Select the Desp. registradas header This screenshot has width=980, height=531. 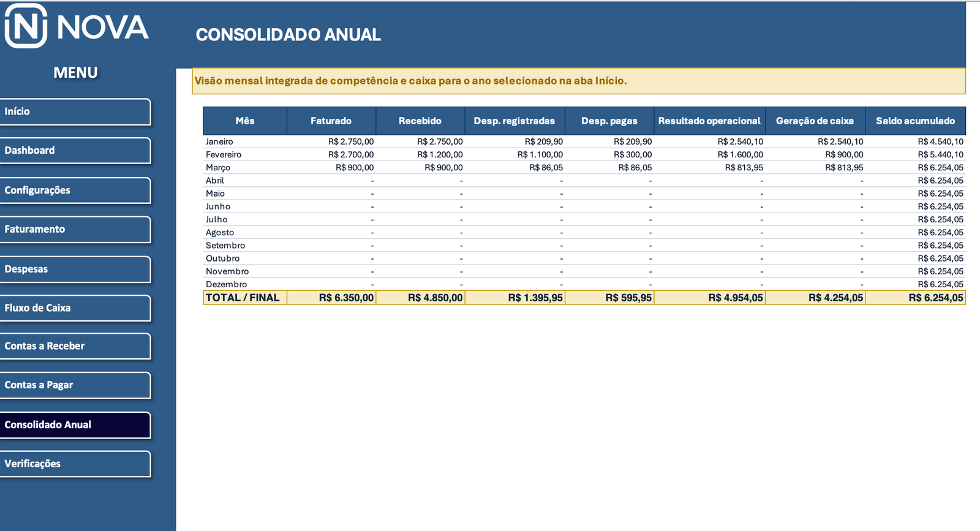click(514, 121)
